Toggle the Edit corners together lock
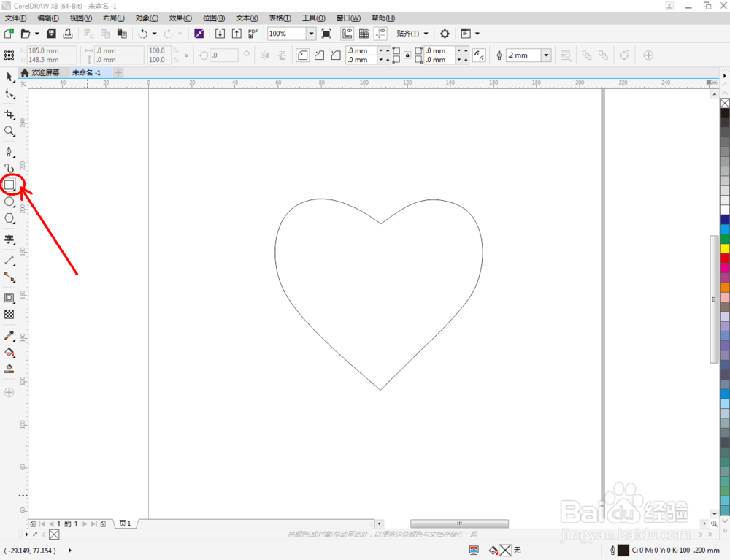730x560 pixels. pos(407,55)
